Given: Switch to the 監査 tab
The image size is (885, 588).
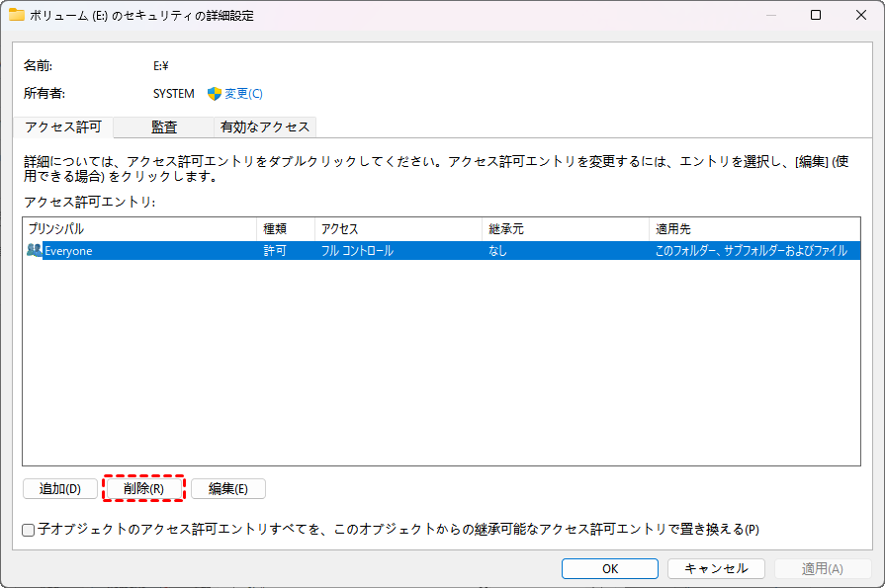Looking at the screenshot, I should [164, 126].
